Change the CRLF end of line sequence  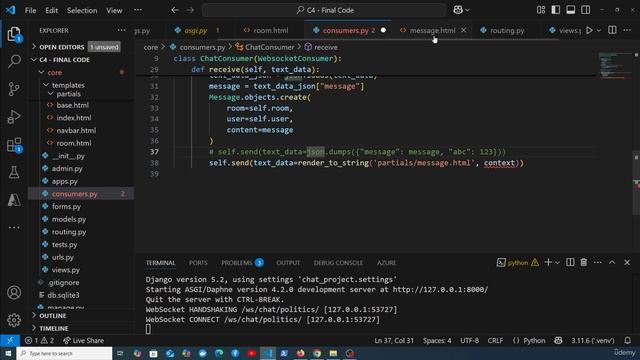[x=495, y=340]
